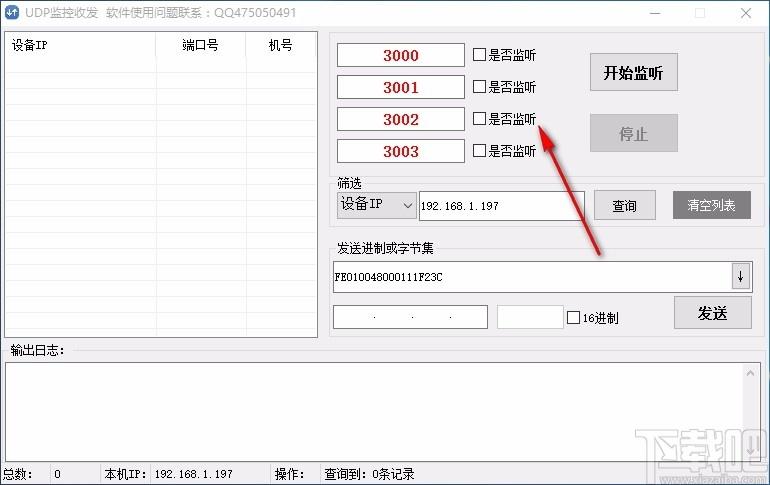Click the 本机IP value 192.168.1.197 in status bar
770x485 pixels.
(x=193, y=474)
